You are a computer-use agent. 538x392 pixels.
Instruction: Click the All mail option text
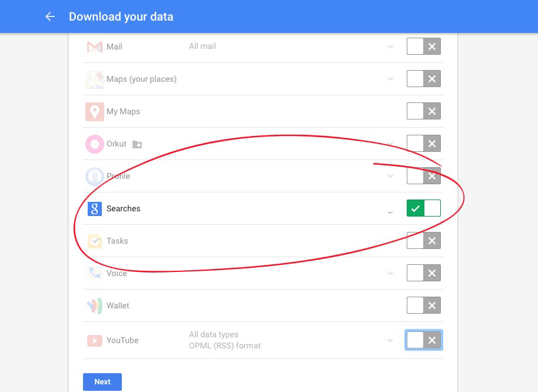tap(202, 46)
